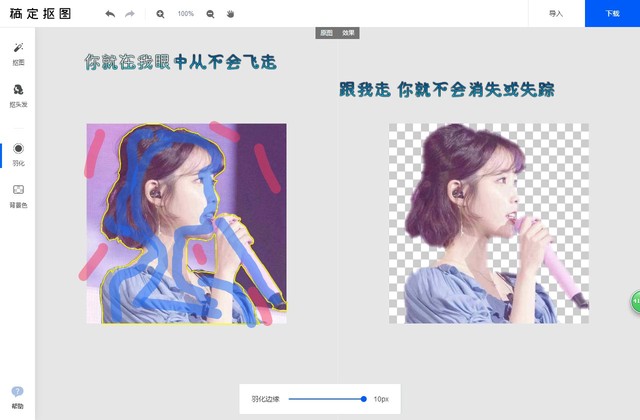Click the marked original image canvas

[x=186, y=223]
